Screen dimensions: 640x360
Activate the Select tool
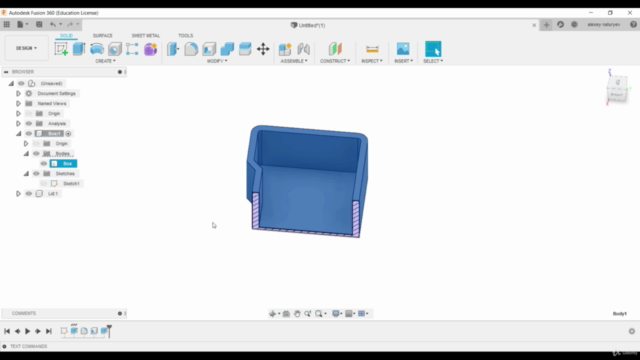tap(433, 49)
